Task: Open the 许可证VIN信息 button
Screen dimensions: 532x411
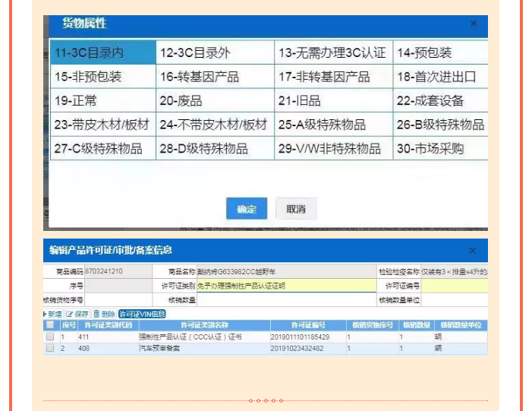Action: click(x=142, y=314)
